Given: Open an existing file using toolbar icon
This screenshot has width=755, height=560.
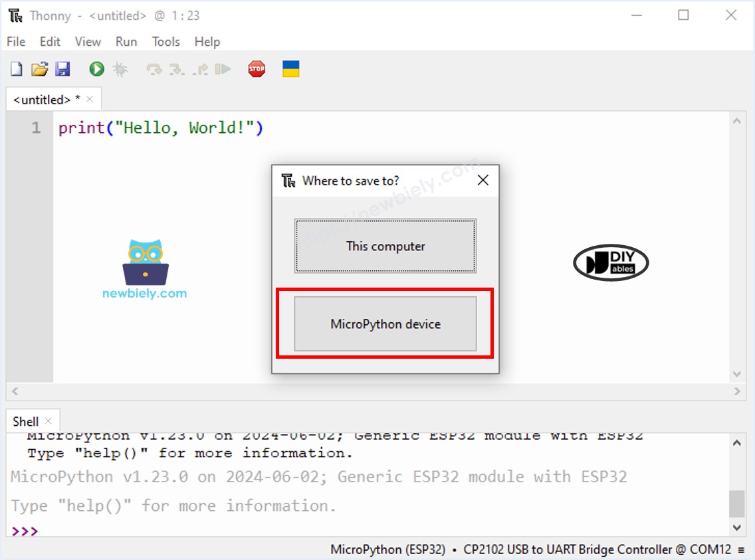Looking at the screenshot, I should [x=39, y=69].
